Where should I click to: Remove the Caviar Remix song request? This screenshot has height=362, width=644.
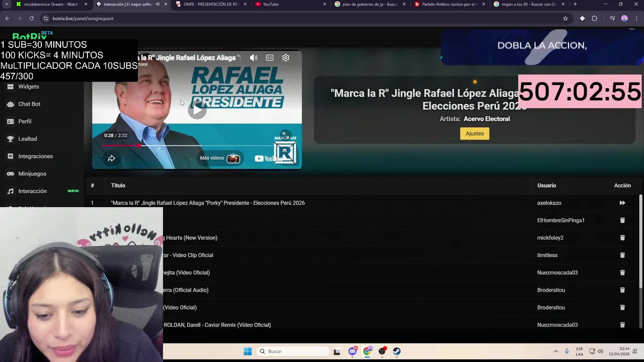click(x=622, y=325)
